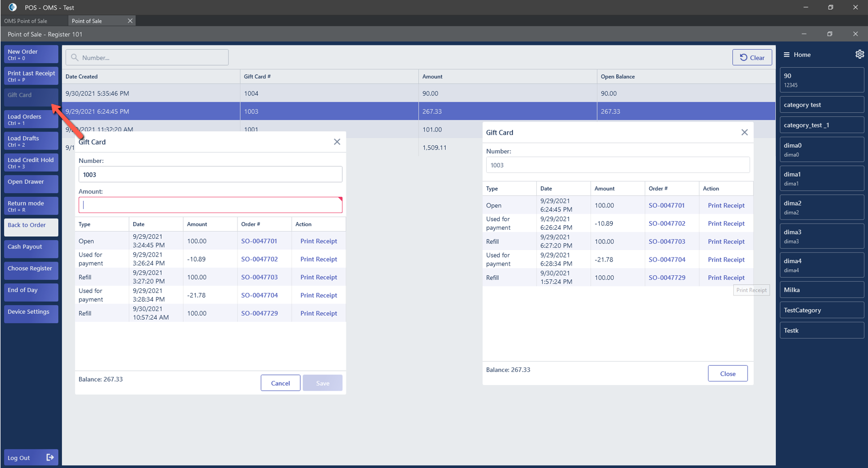
Task: Click the search magnifier icon
Action: [75, 58]
